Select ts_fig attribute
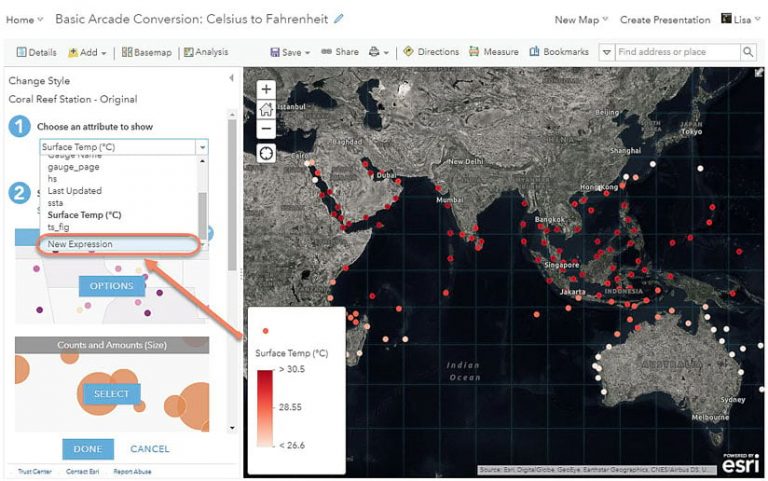The width and height of the screenshot is (768, 481). [58, 227]
